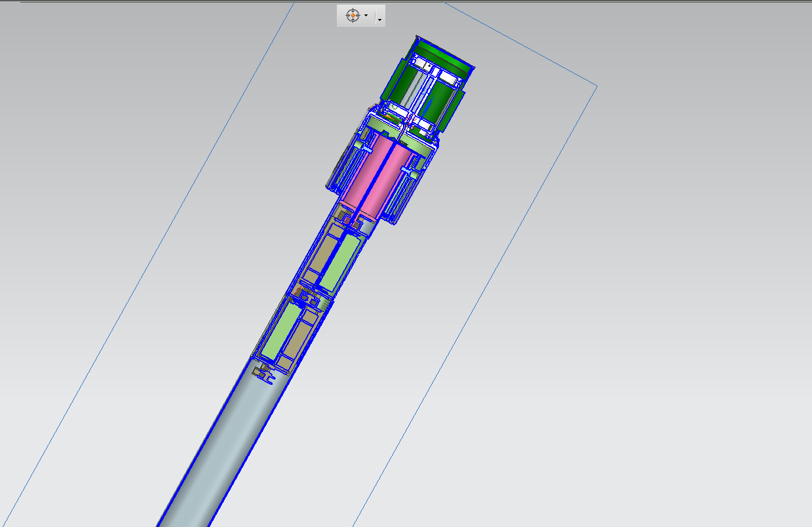812x527 pixels.
Task: Click the orange-centered target snap icon
Action: [x=353, y=15]
